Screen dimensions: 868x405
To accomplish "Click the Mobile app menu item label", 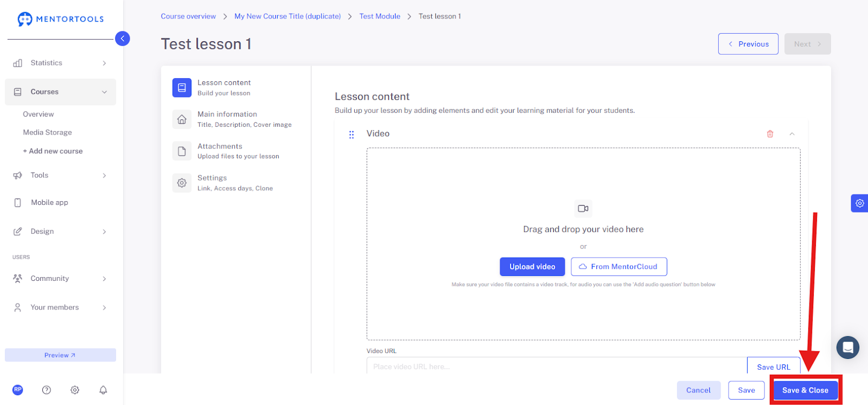I will coord(49,202).
